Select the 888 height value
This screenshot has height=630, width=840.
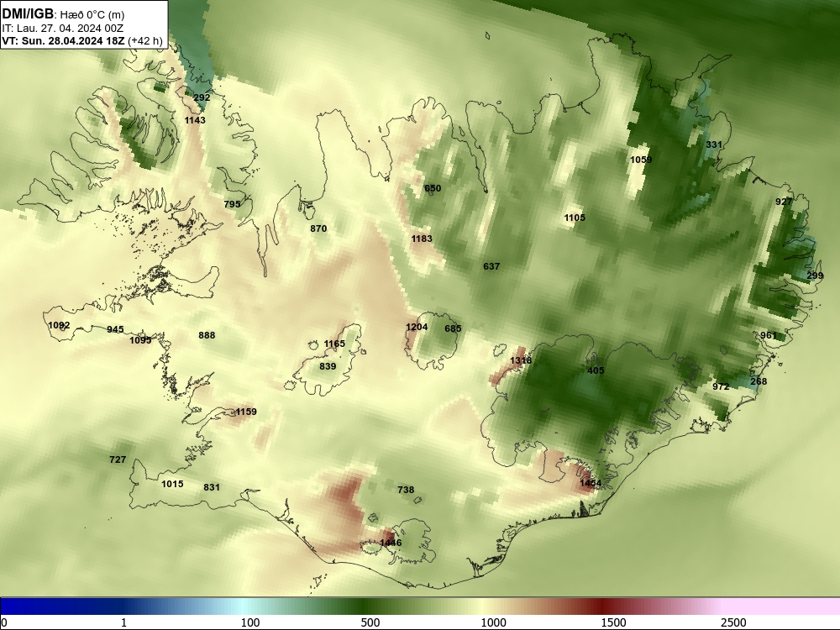coord(207,335)
